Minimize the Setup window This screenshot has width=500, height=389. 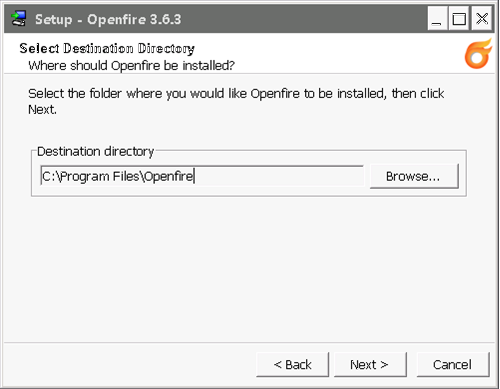point(437,19)
